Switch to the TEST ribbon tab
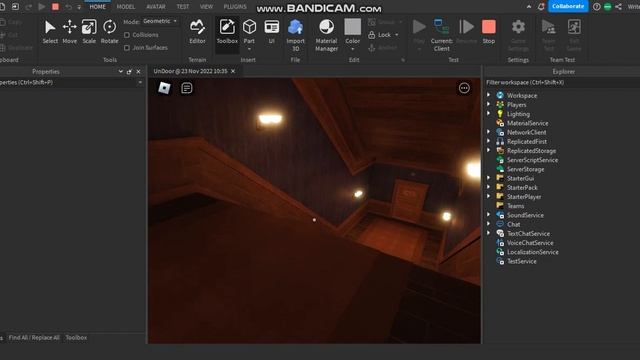This screenshot has width=640, height=360. 182,7
